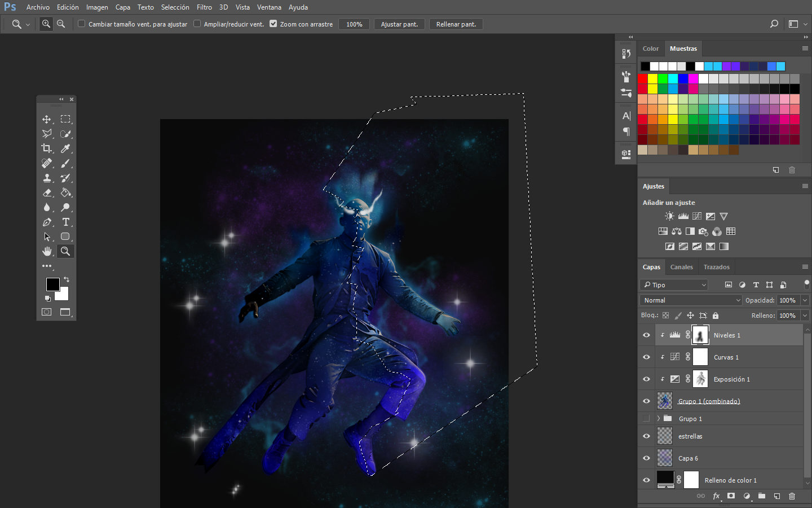Open the Filtro menu
The height and width of the screenshot is (508, 812).
204,7
